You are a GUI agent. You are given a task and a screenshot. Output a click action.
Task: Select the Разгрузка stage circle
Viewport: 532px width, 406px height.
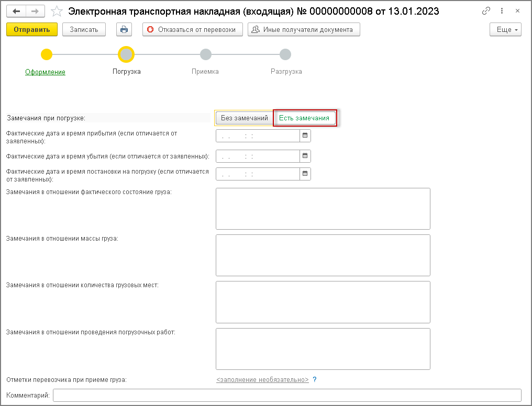[x=285, y=54]
